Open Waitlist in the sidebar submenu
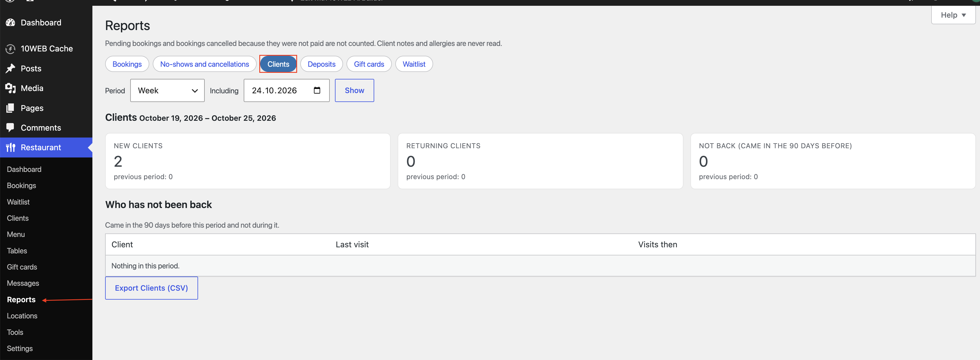The width and height of the screenshot is (980, 360). [x=18, y=202]
